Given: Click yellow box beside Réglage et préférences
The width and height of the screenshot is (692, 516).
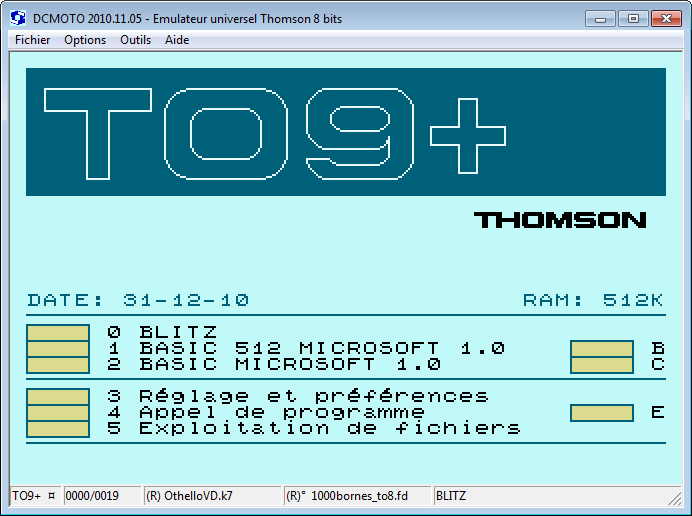Looking at the screenshot, I should (58, 396).
